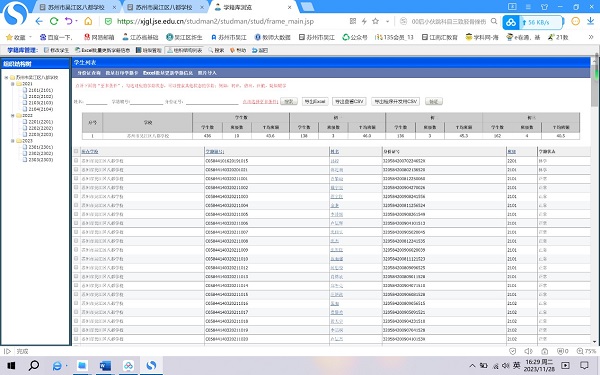
Task: Click the 导出查看CSV button
Action: click(x=349, y=101)
